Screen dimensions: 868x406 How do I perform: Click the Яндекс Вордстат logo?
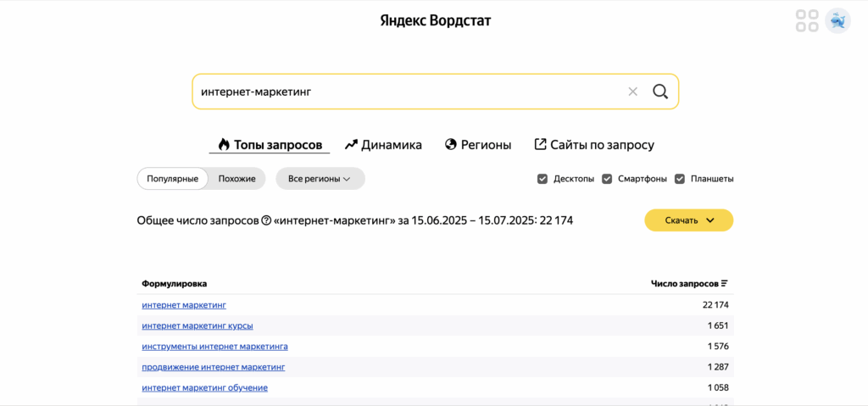pos(435,21)
